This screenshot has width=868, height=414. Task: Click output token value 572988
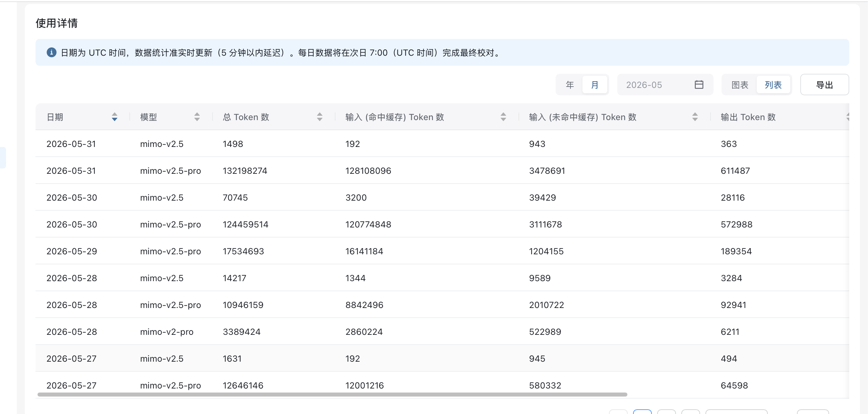point(737,224)
